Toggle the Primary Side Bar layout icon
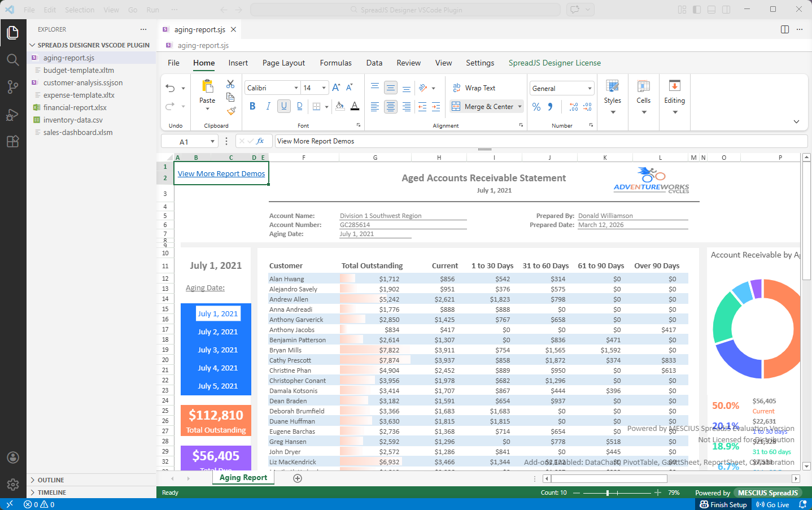The height and width of the screenshot is (510, 812). pos(697,10)
